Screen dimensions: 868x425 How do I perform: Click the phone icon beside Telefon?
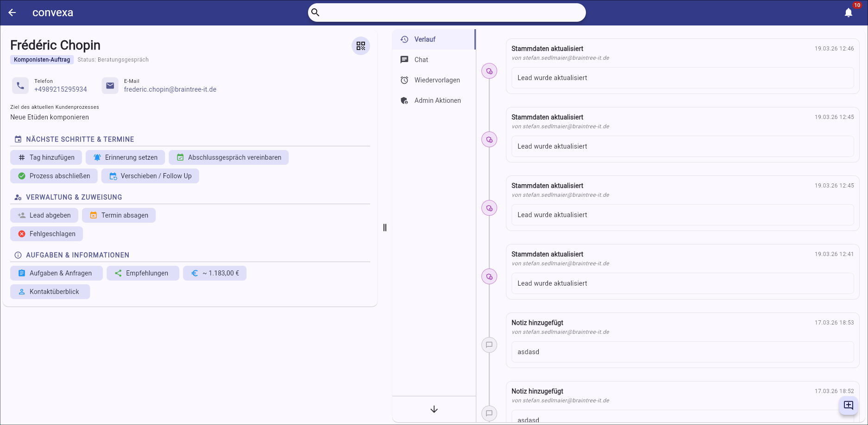click(20, 86)
